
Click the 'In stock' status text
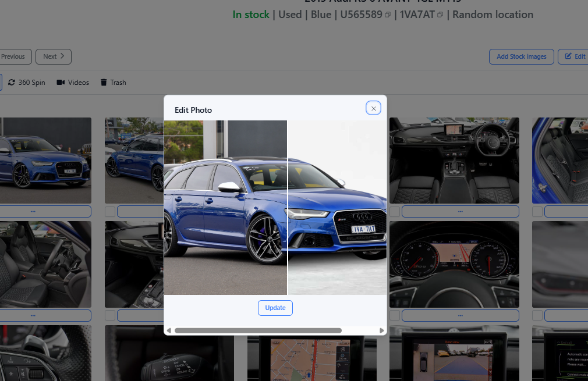[x=251, y=15]
